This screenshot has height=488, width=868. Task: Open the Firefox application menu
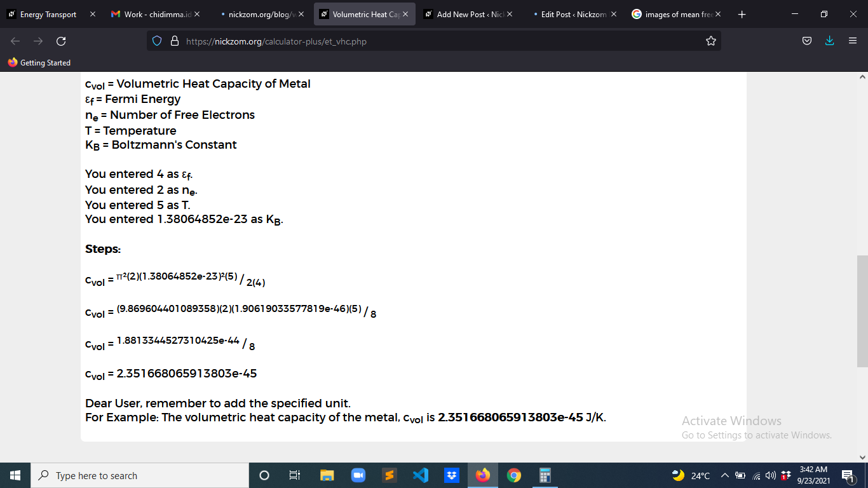853,41
